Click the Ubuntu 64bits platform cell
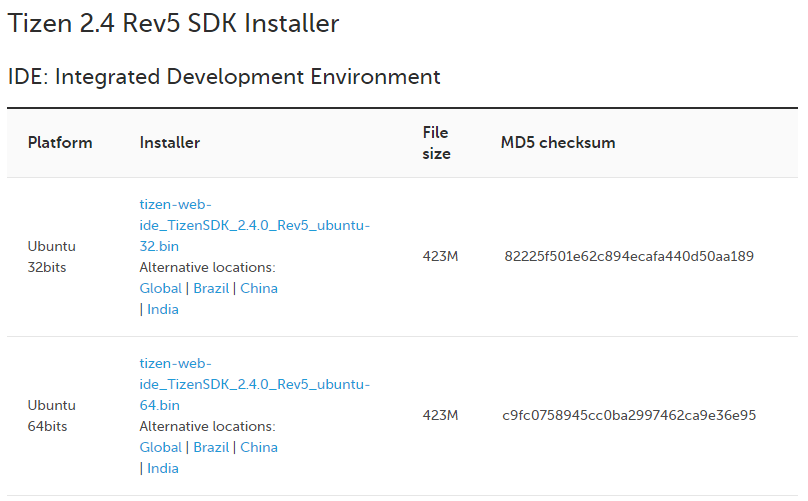 51,415
